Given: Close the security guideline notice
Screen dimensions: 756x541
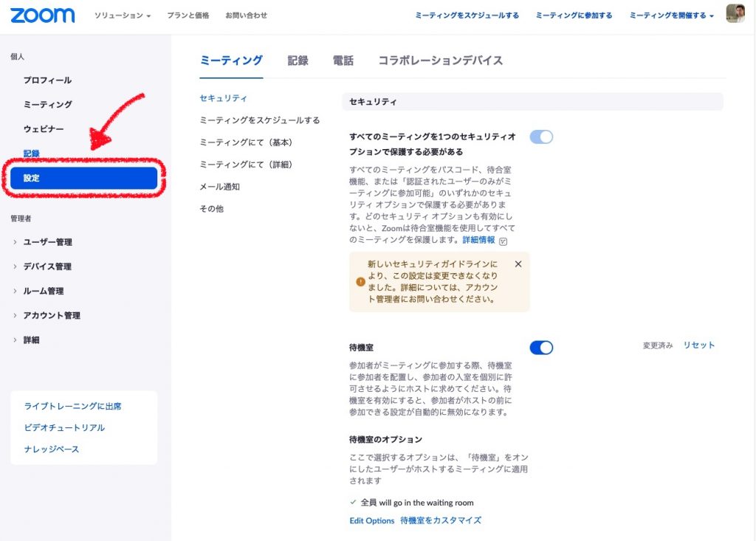Looking at the screenshot, I should click(x=518, y=263).
